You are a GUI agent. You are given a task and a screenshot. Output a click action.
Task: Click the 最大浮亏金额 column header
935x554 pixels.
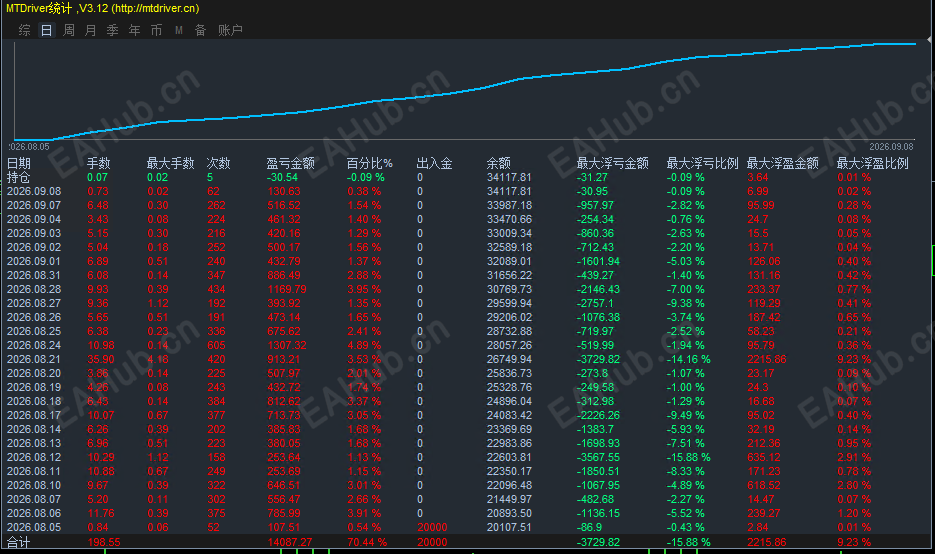pyautogui.click(x=612, y=163)
